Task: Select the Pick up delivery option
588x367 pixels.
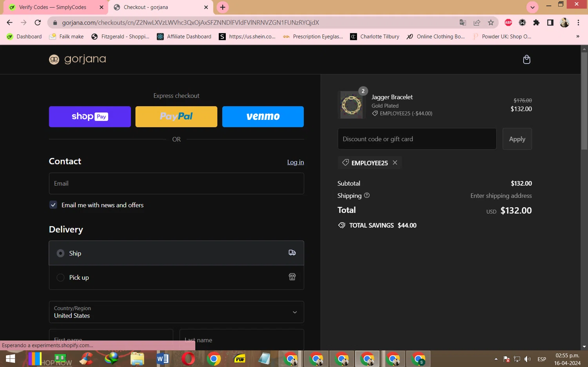Action: pyautogui.click(x=176, y=277)
